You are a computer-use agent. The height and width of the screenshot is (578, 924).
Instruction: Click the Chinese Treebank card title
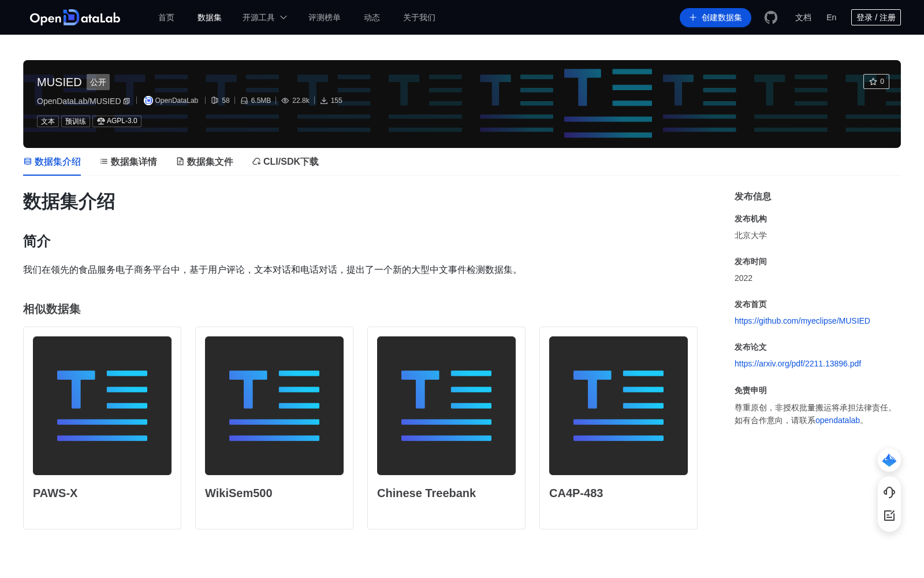pyautogui.click(x=426, y=493)
